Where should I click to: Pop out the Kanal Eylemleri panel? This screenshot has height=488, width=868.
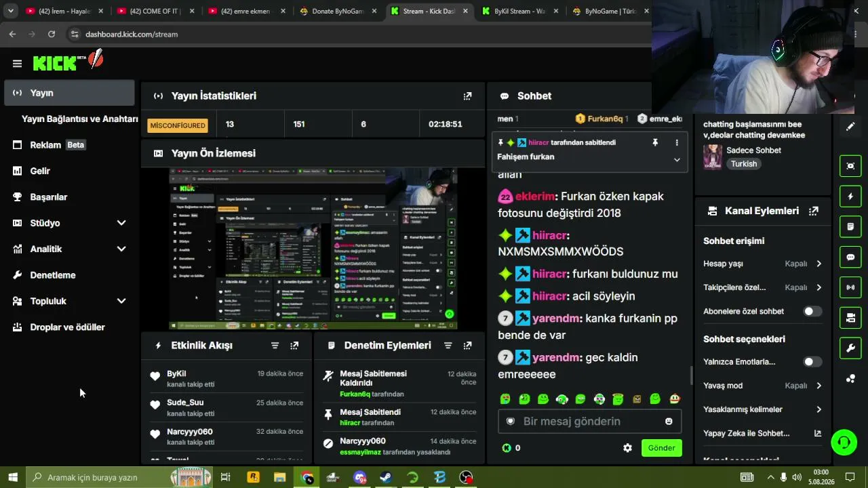pyautogui.click(x=814, y=211)
